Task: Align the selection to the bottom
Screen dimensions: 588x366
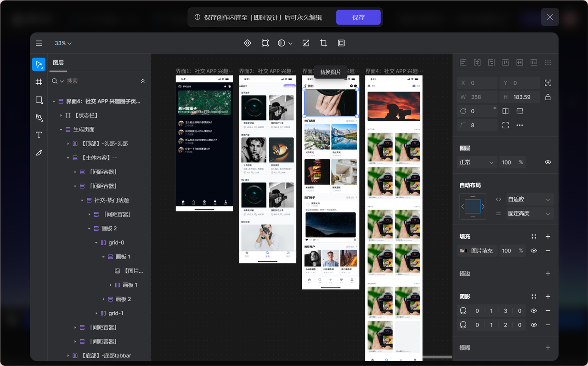Action: [534, 63]
